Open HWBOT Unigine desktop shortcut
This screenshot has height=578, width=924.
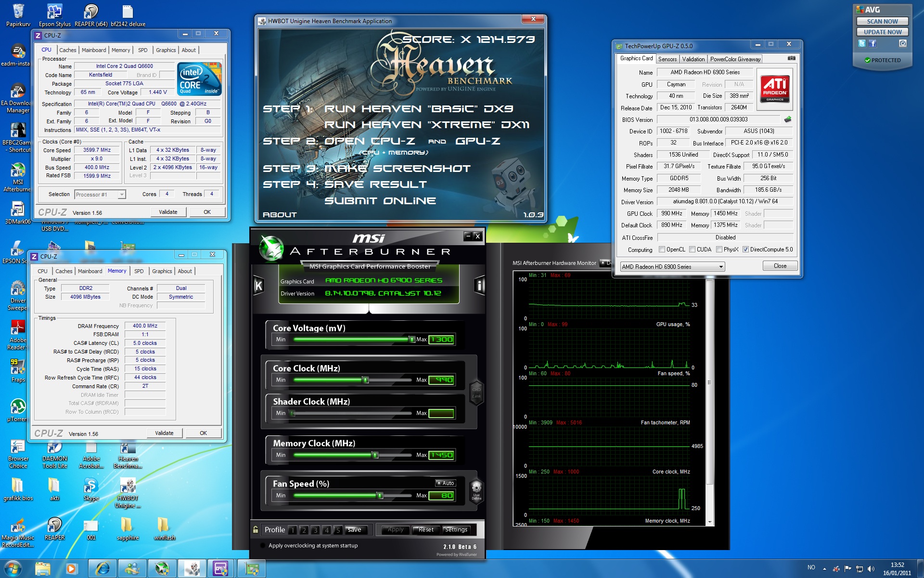coord(128,492)
